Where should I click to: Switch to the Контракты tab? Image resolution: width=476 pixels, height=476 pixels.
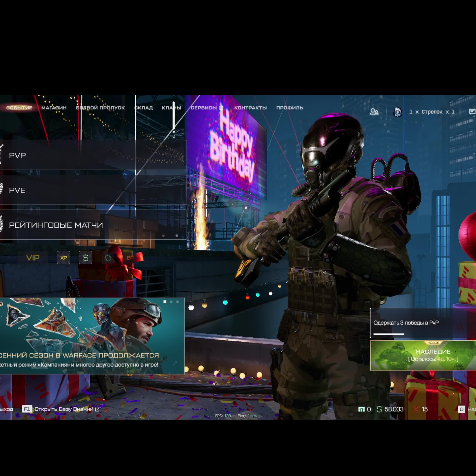click(x=250, y=108)
